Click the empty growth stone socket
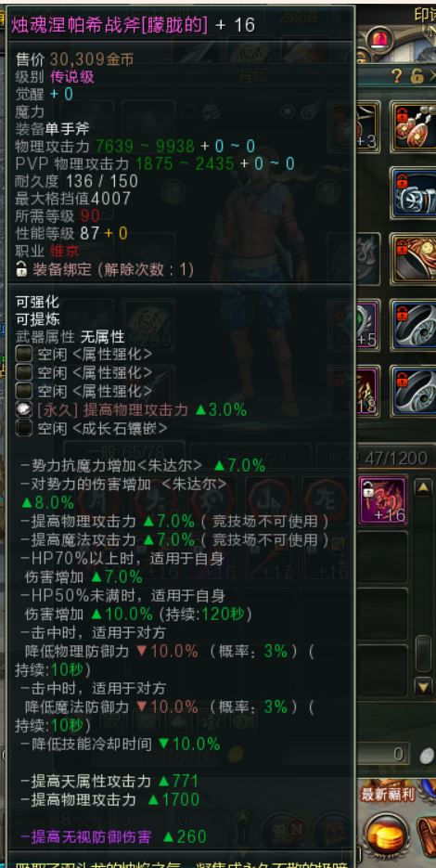 [x=24, y=428]
